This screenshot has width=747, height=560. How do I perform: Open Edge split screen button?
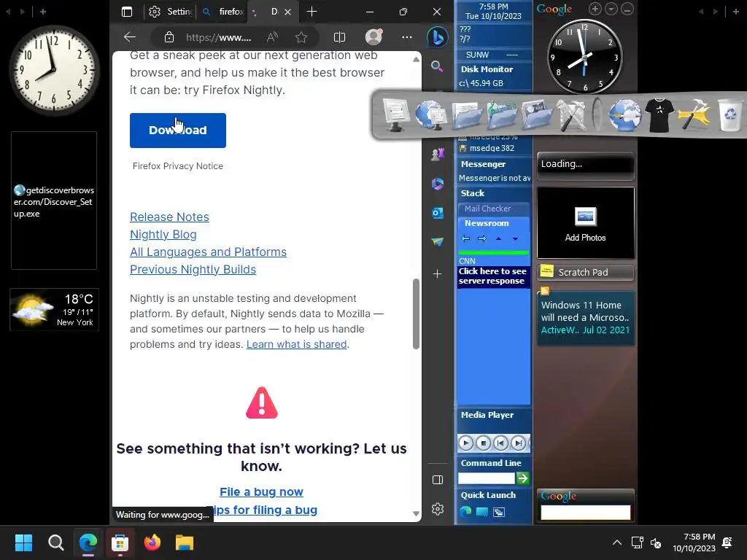coord(339,37)
